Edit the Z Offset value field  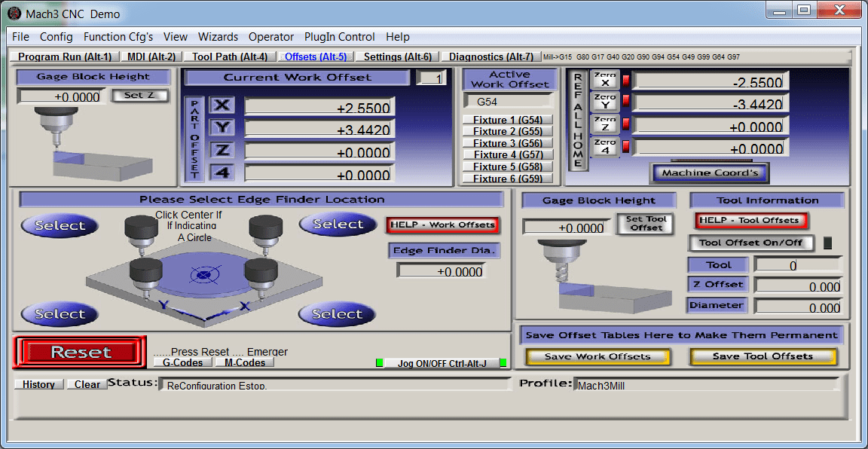(798, 286)
